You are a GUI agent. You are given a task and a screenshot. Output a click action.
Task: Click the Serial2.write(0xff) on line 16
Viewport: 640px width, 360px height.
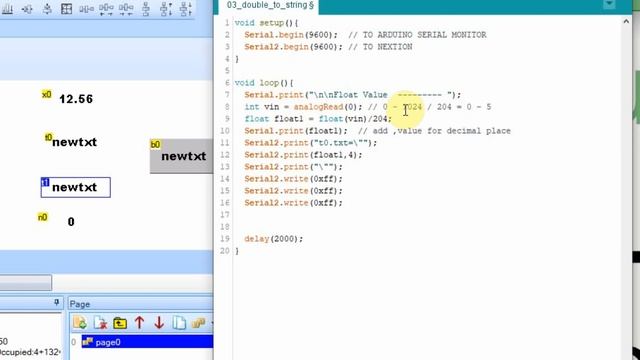click(x=293, y=203)
